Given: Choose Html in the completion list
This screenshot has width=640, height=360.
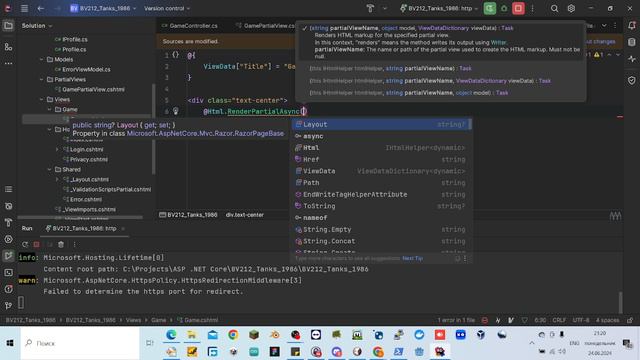Looking at the screenshot, I should click(382, 148).
